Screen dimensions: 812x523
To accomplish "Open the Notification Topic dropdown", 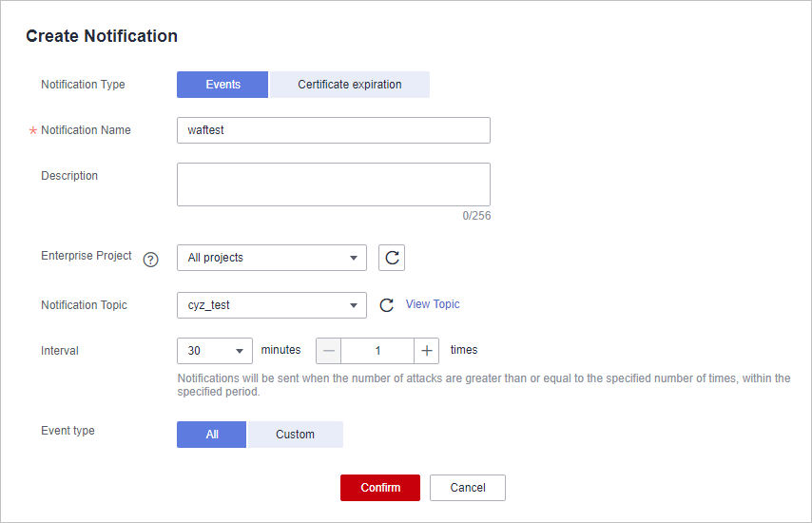I will (x=272, y=305).
